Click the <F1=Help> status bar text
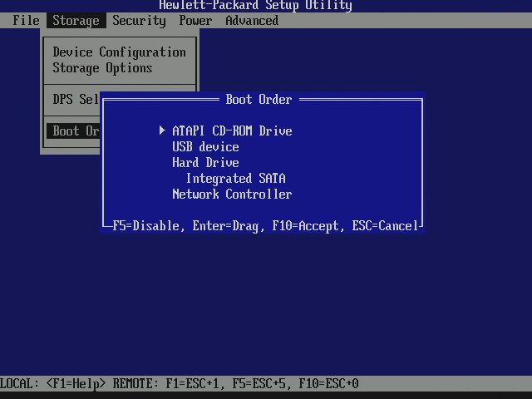This screenshot has height=399, width=532. click(x=76, y=384)
